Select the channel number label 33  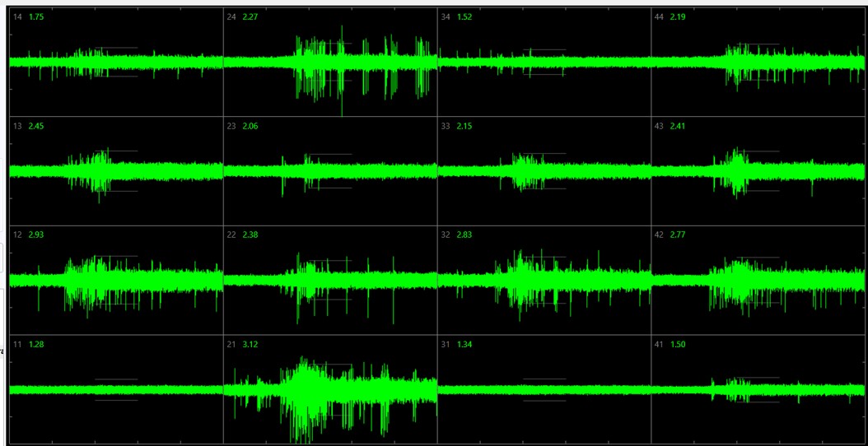click(446, 126)
